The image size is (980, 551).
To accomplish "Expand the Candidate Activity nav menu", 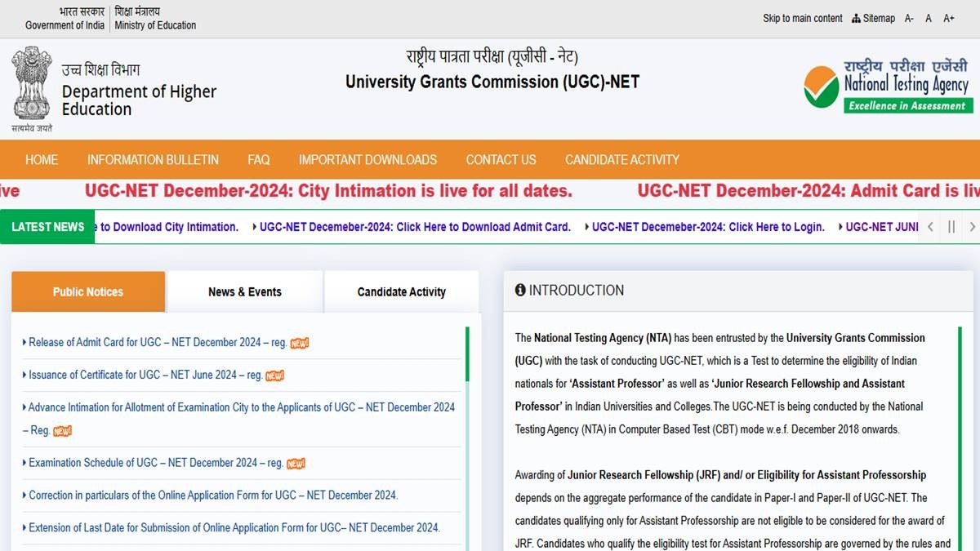I will pyautogui.click(x=621, y=160).
